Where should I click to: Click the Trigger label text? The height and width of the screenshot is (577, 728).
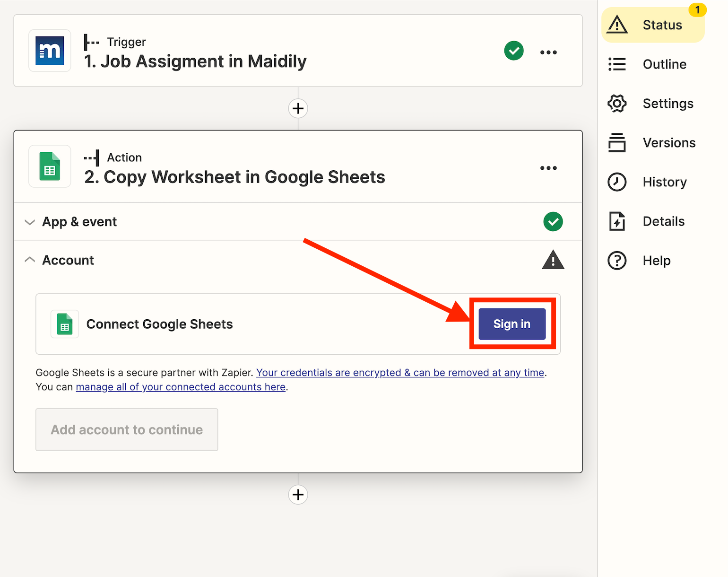[126, 42]
